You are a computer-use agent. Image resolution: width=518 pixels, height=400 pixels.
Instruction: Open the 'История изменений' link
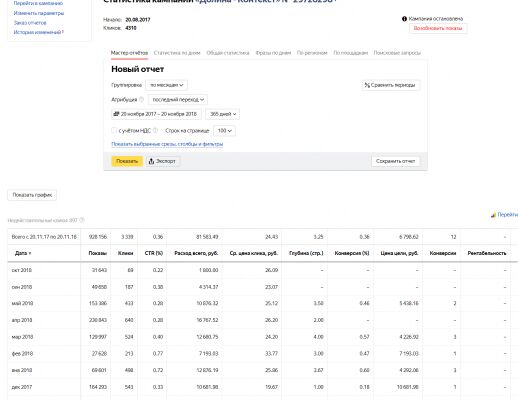[x=37, y=32]
